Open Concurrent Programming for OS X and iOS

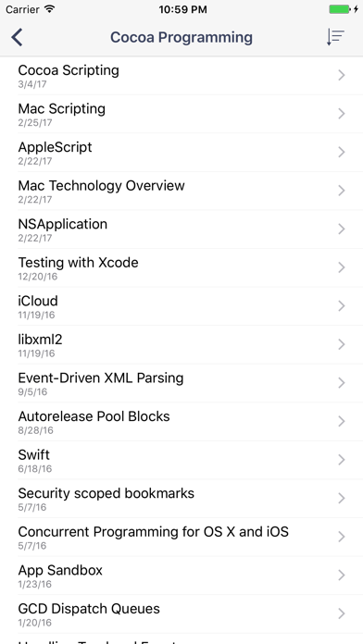(x=181, y=537)
